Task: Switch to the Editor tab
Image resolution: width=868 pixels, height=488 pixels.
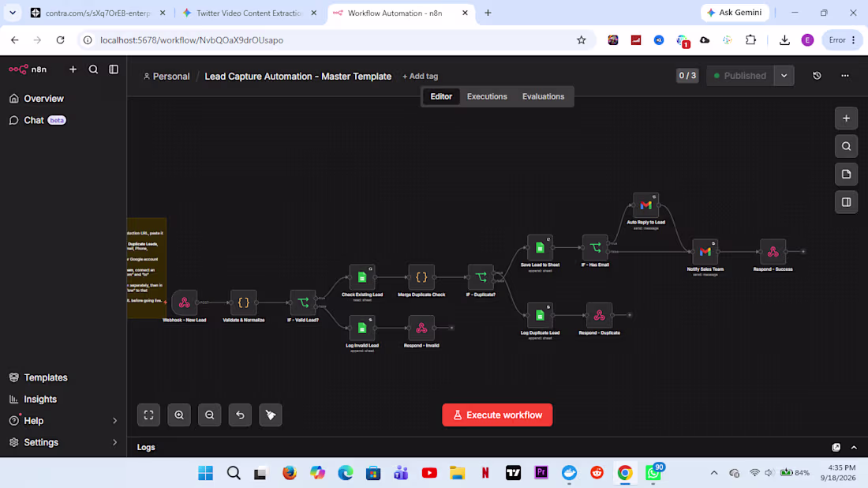Action: click(441, 96)
